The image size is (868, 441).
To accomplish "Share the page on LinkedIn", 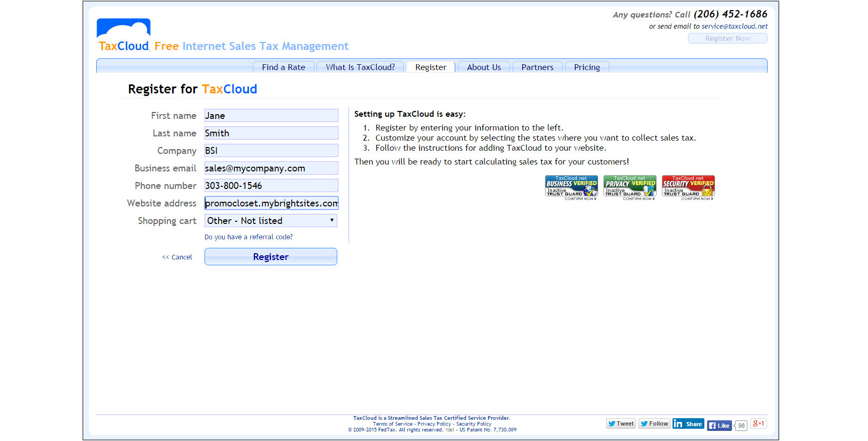I will click(x=688, y=423).
